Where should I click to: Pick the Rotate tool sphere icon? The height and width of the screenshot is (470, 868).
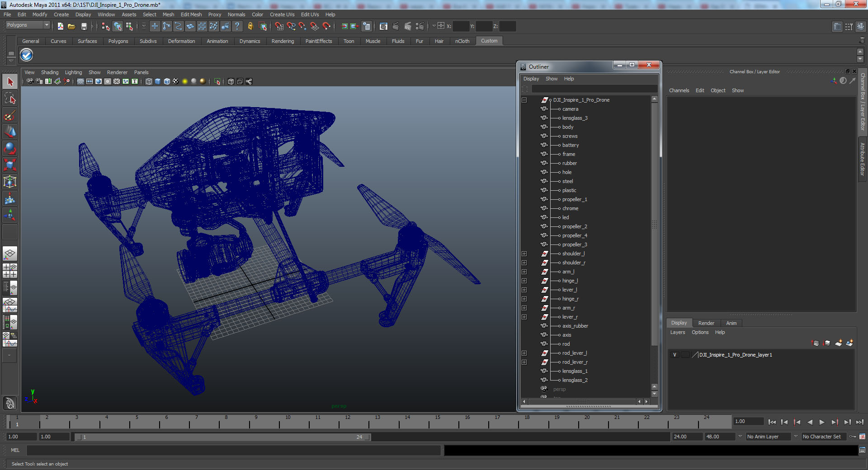pos(10,148)
